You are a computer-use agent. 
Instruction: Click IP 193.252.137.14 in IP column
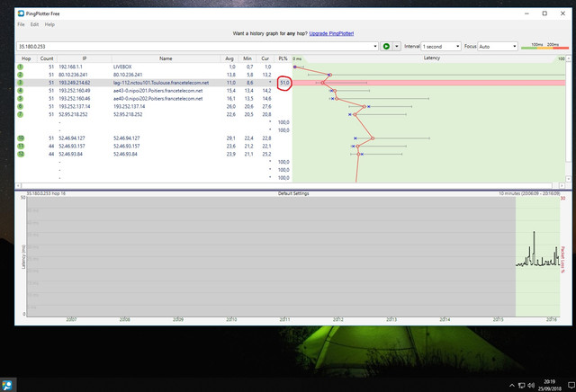74,106
